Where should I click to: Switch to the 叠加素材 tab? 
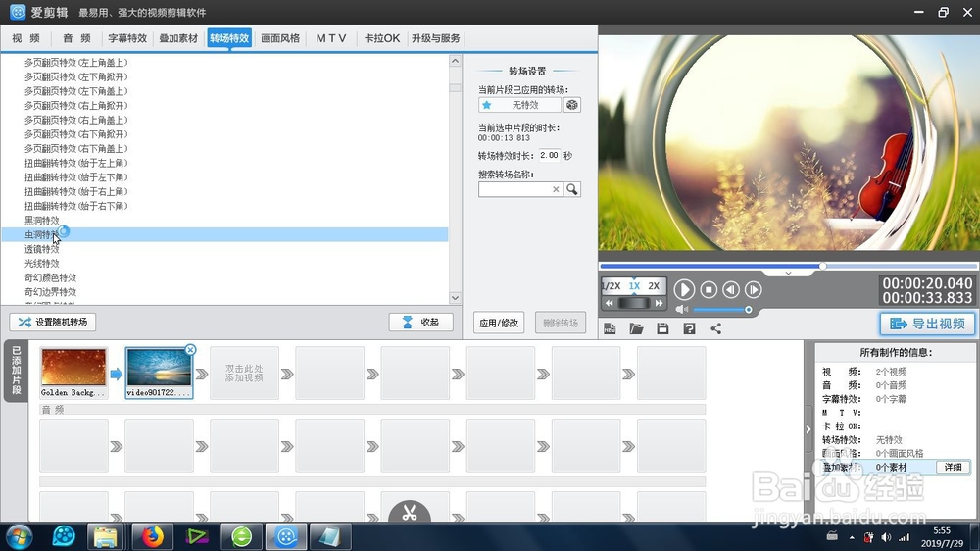point(178,38)
